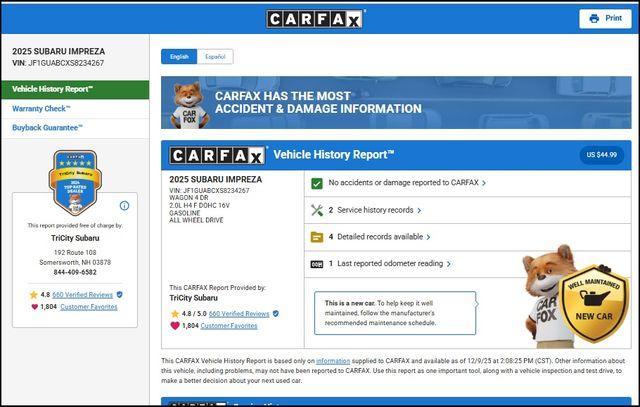Follow the 'information' link in disclaimer

pos(333,361)
